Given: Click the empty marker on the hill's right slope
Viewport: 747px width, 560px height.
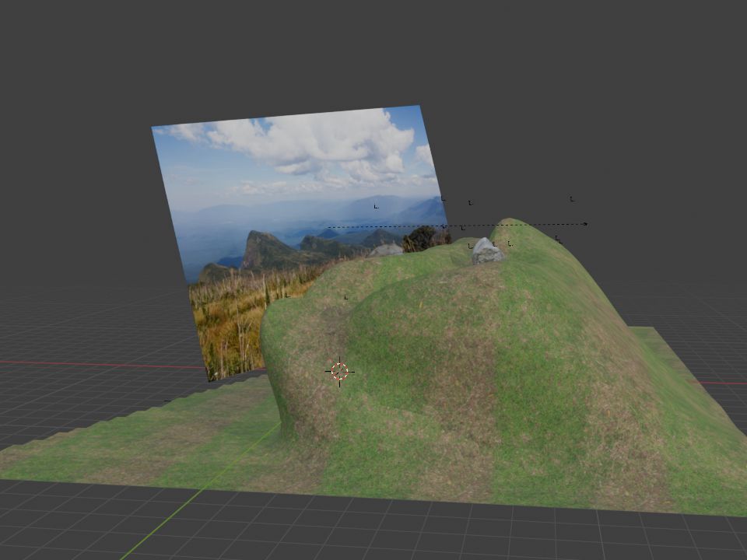Looking at the screenshot, I should [x=558, y=239].
